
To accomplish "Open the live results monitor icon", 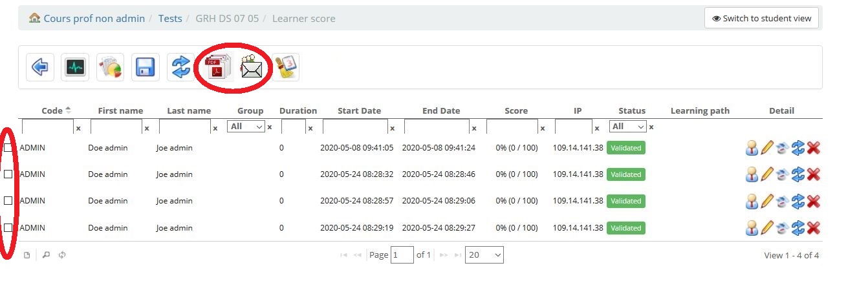I will click(75, 67).
